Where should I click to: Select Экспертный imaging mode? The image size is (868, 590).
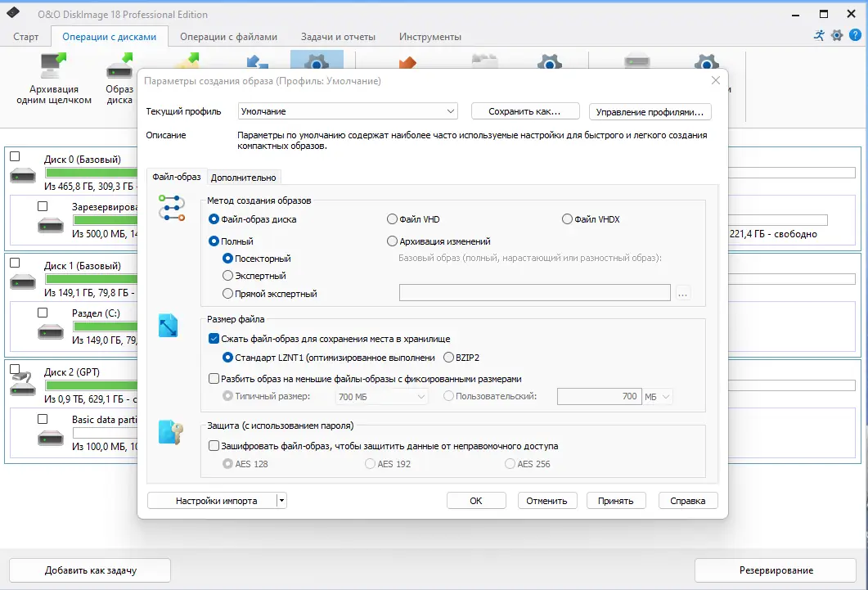[227, 276]
